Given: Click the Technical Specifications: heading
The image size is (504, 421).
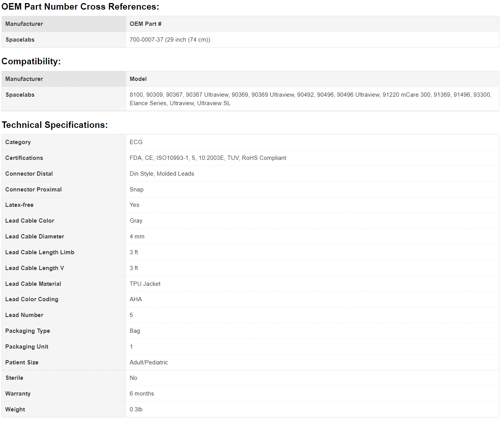Looking at the screenshot, I should (x=55, y=125).
